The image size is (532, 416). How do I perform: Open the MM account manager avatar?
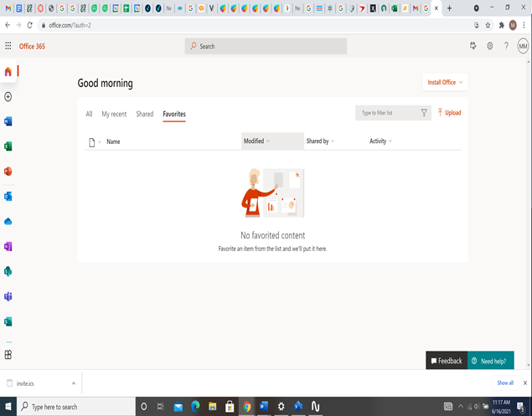click(523, 46)
